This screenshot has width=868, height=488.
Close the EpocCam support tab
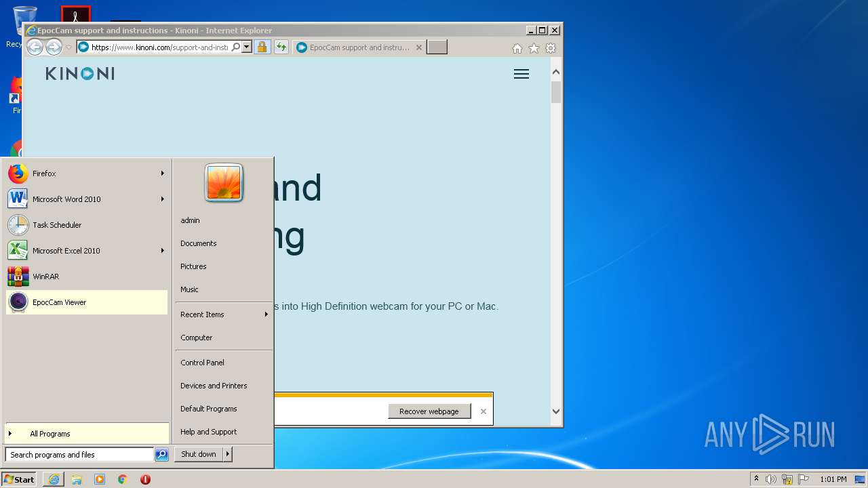tap(419, 47)
